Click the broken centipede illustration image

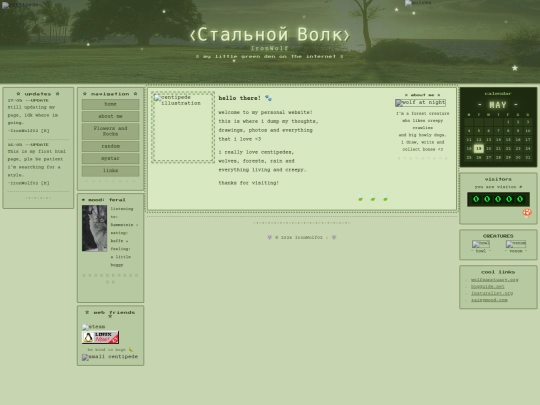[183, 127]
